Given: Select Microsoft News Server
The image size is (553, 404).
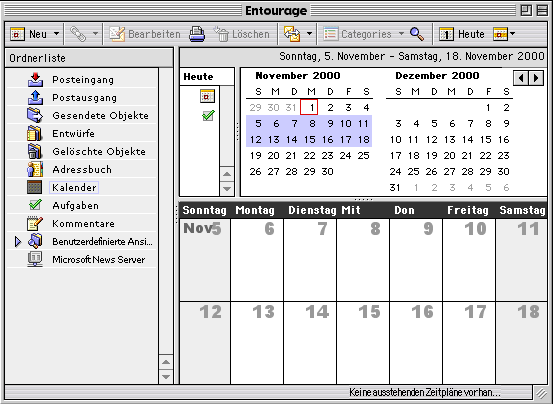Looking at the screenshot, I should click(x=98, y=259).
